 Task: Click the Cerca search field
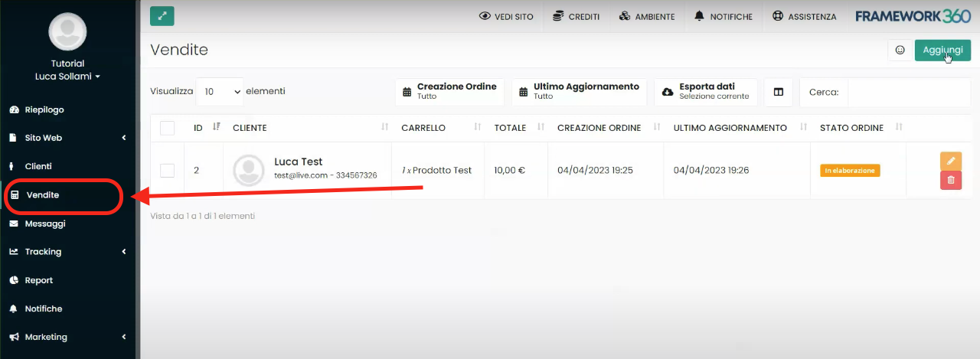point(909,92)
